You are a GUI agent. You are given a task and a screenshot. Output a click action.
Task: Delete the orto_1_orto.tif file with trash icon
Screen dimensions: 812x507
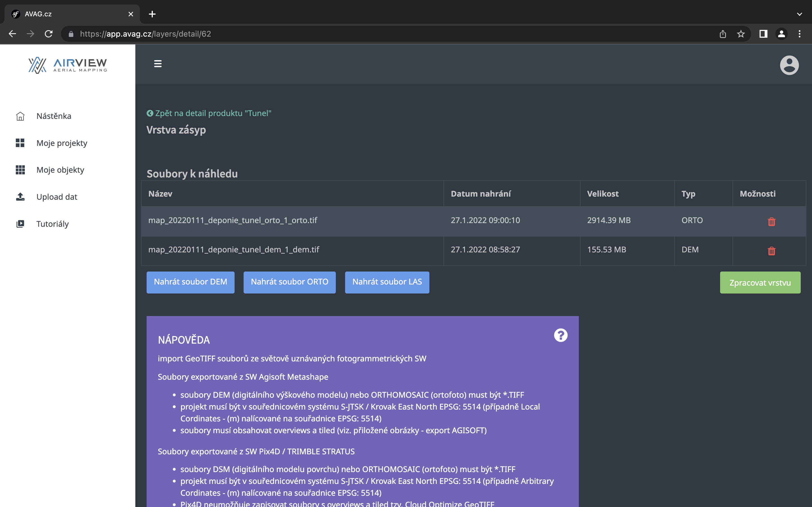(x=771, y=222)
